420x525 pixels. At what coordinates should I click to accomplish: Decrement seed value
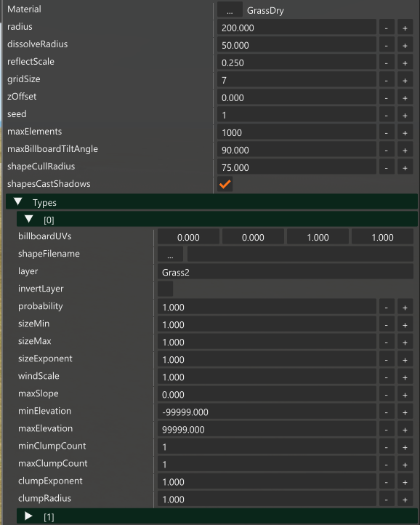(386, 116)
